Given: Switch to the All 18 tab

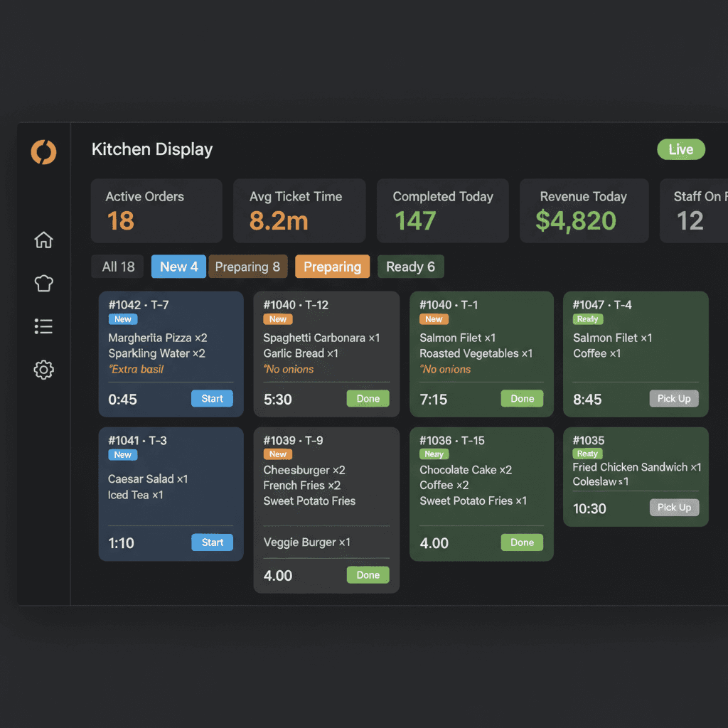Looking at the screenshot, I should tap(117, 267).
